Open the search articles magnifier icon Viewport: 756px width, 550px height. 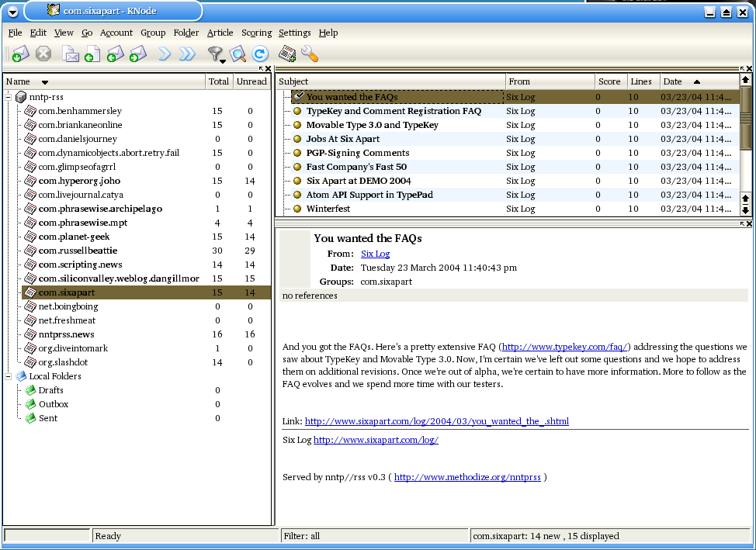tap(238, 54)
